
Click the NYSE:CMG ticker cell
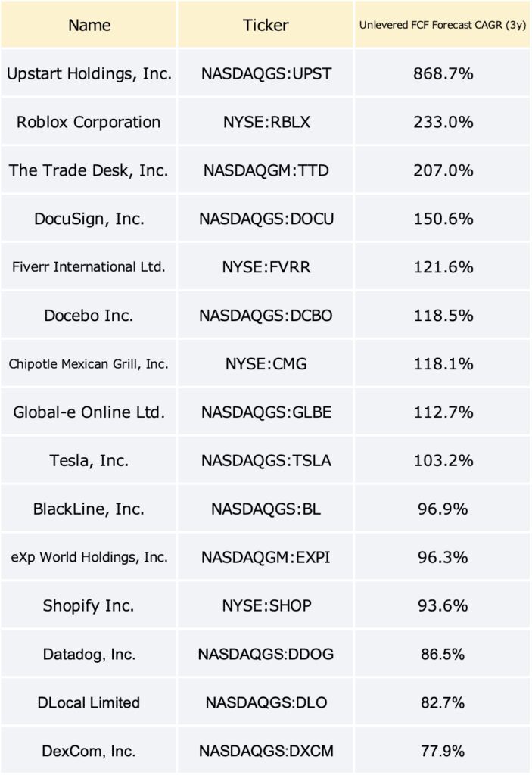pyautogui.click(x=266, y=364)
